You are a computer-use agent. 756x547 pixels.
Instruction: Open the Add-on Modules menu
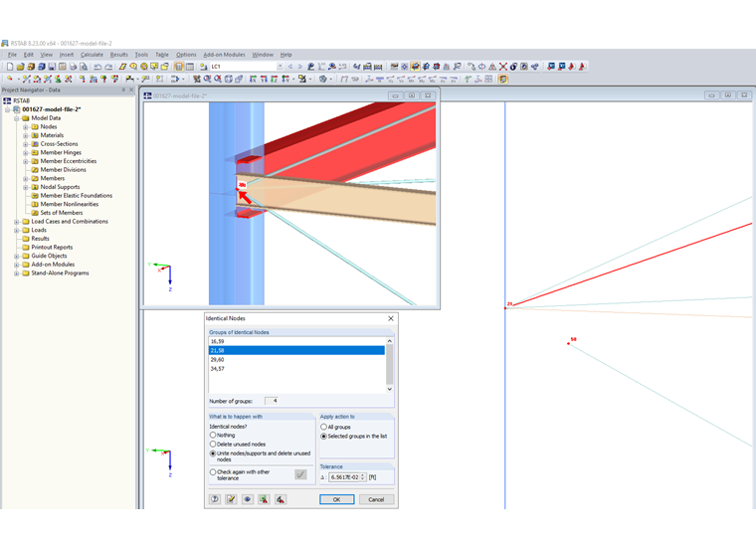coord(224,55)
